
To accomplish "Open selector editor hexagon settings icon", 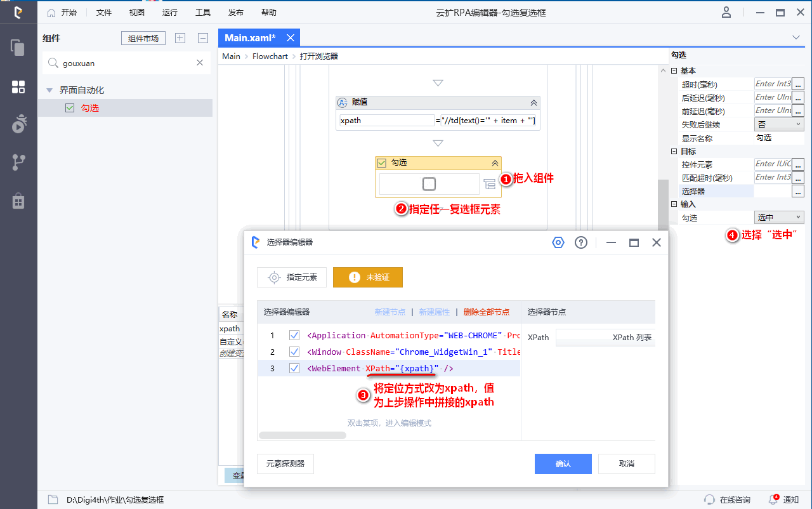I will (558, 242).
